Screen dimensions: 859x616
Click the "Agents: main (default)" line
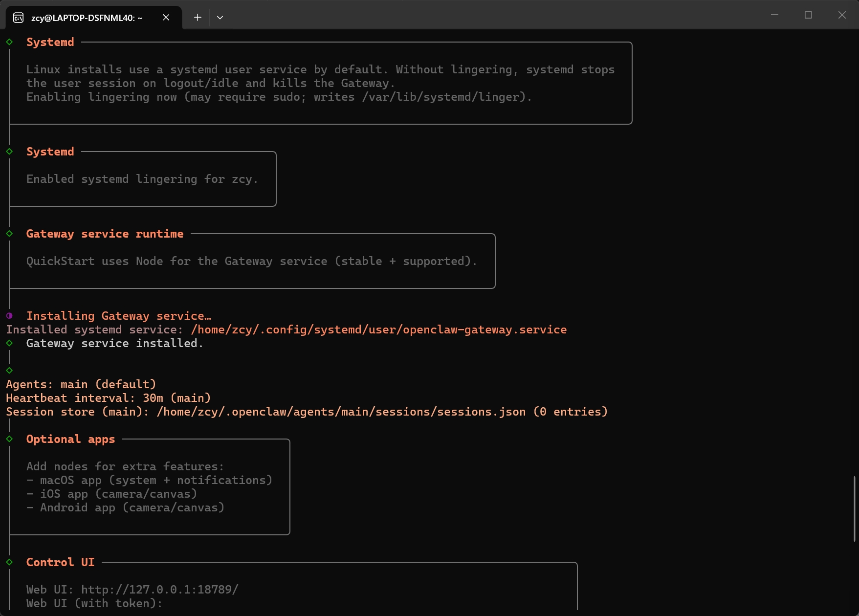tap(81, 384)
